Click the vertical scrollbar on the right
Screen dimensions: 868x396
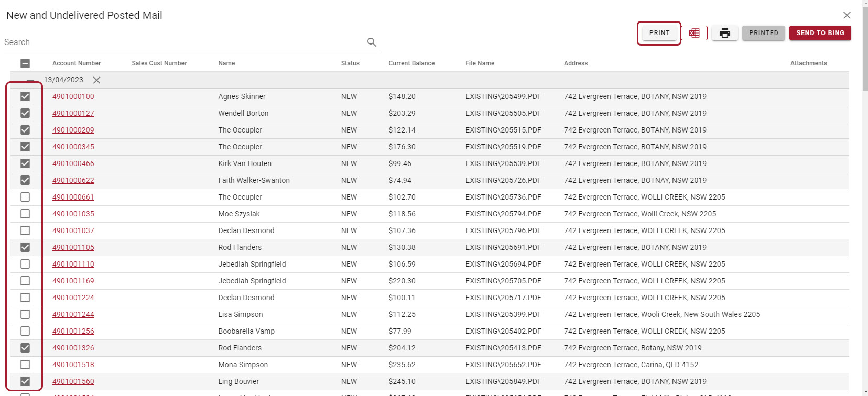pyautogui.click(x=864, y=210)
